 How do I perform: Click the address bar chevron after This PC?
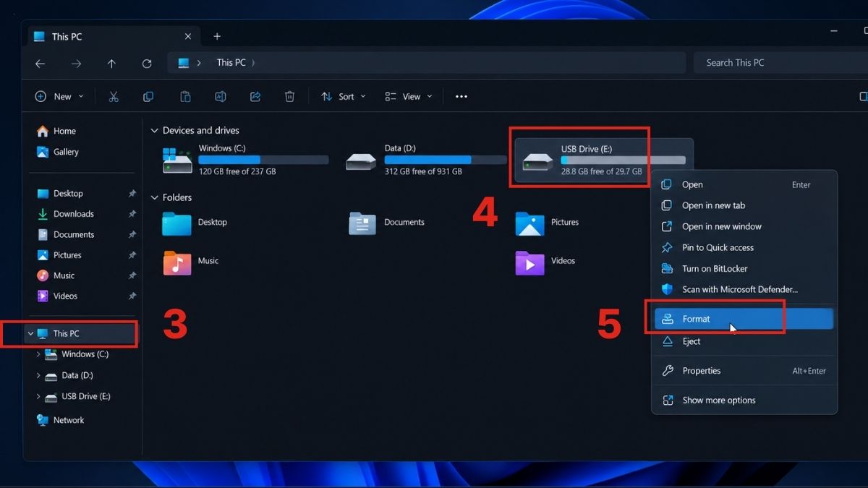pos(254,63)
